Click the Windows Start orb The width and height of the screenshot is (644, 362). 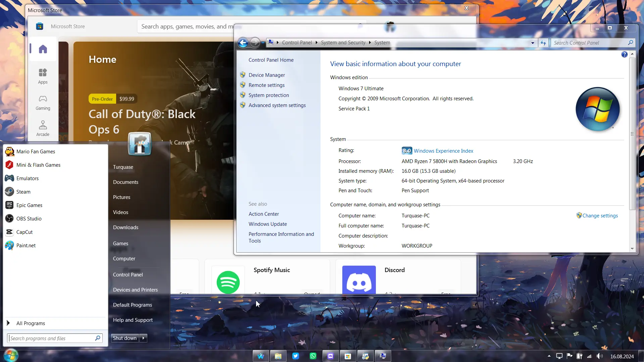(x=11, y=355)
